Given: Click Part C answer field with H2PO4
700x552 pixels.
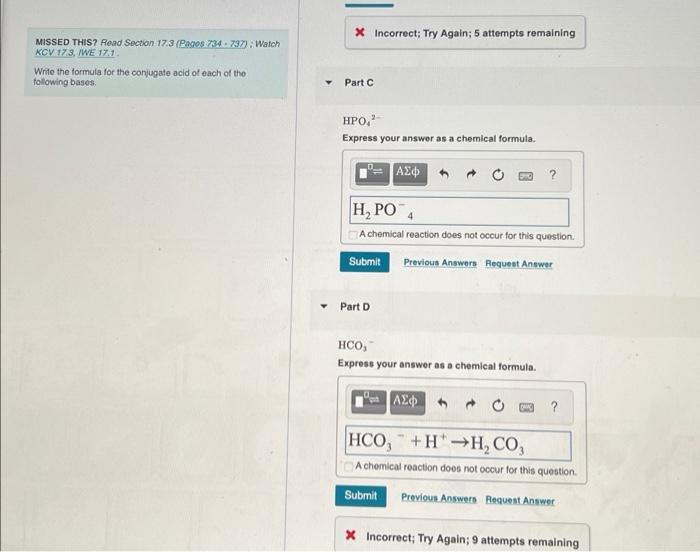Looking at the screenshot, I should [x=459, y=211].
